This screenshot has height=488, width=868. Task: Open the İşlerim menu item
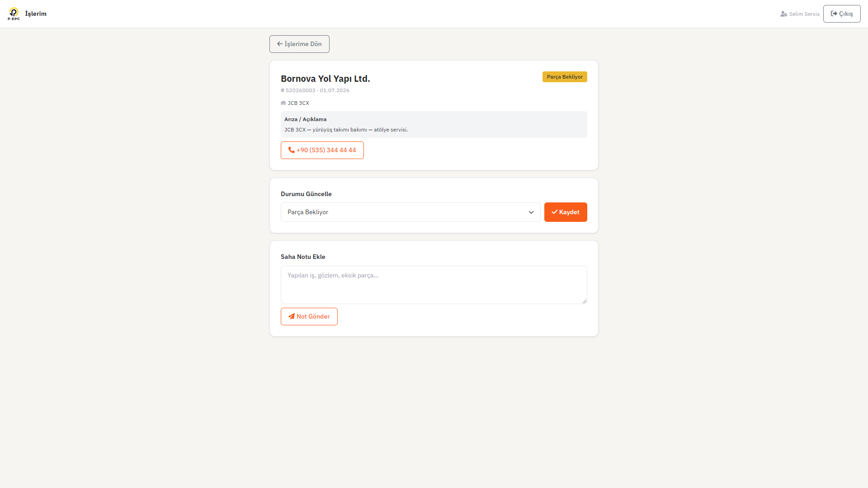point(36,14)
